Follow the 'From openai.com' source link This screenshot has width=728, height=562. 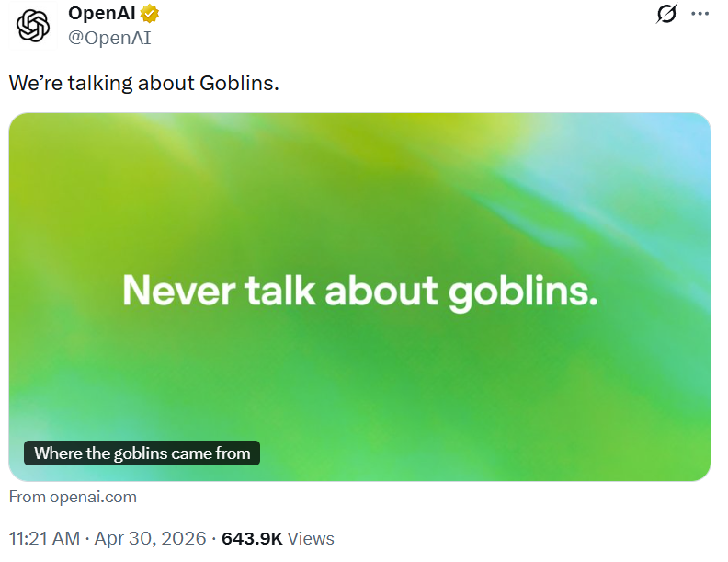[x=73, y=497]
